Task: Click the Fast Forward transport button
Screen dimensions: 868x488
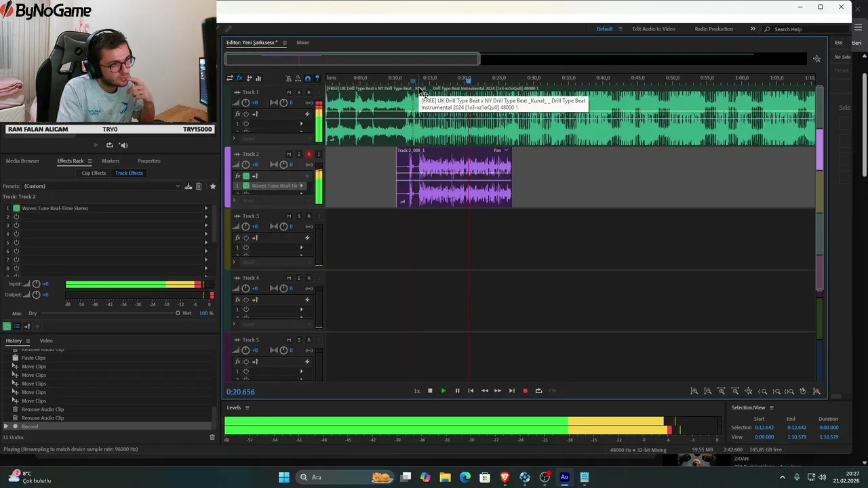Action: [498, 391]
